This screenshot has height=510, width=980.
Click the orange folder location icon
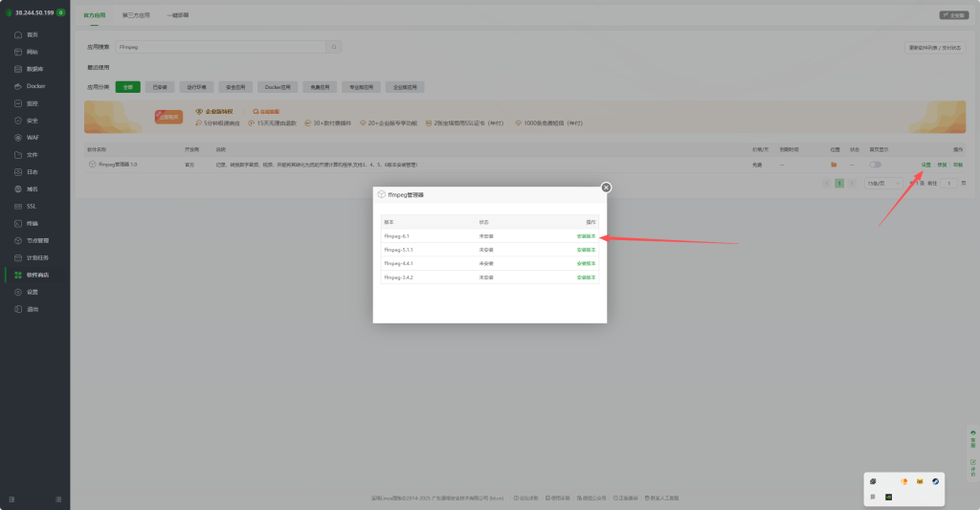point(834,165)
